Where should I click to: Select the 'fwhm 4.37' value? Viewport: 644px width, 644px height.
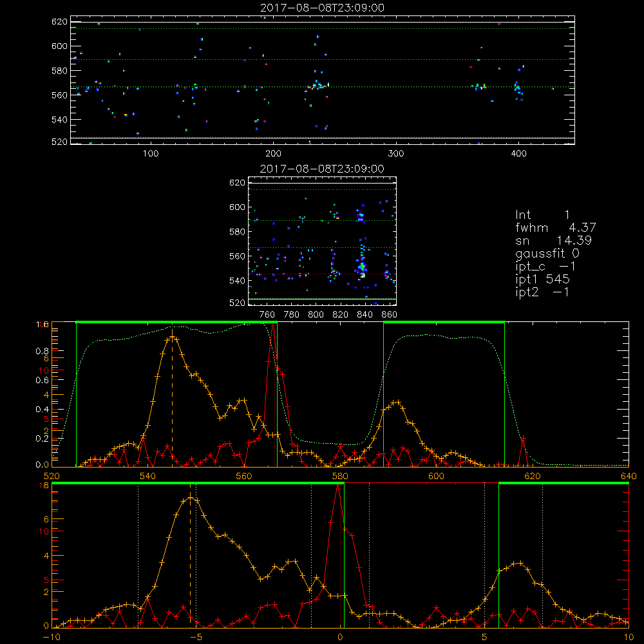[x=556, y=227]
